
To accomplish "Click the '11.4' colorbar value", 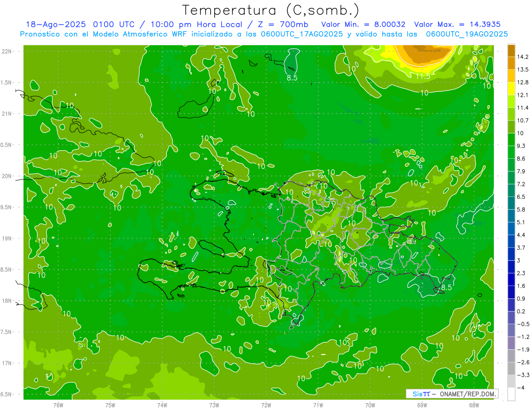I will 522,108.
